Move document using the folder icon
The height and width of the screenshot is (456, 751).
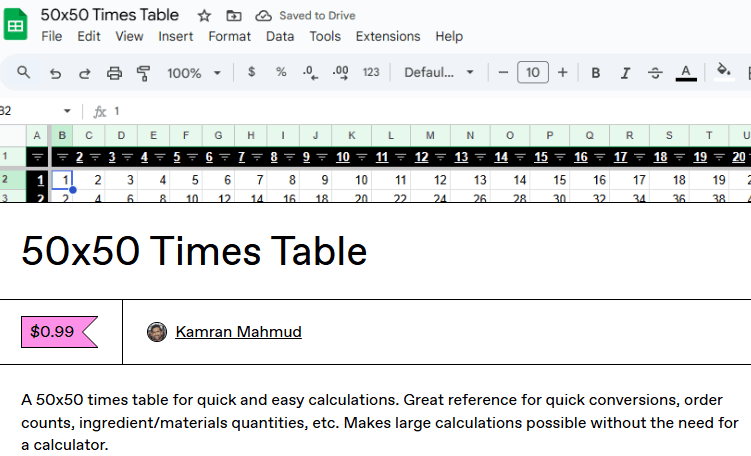click(233, 16)
